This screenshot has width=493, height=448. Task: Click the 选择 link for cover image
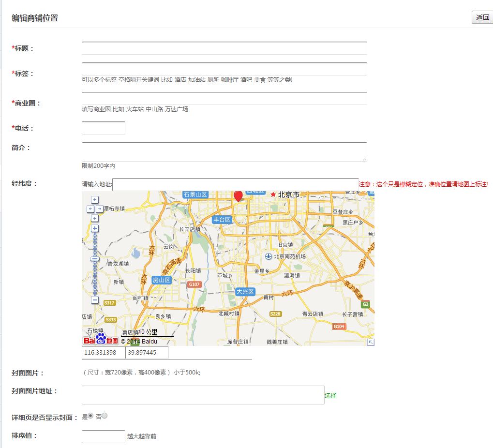click(x=330, y=395)
